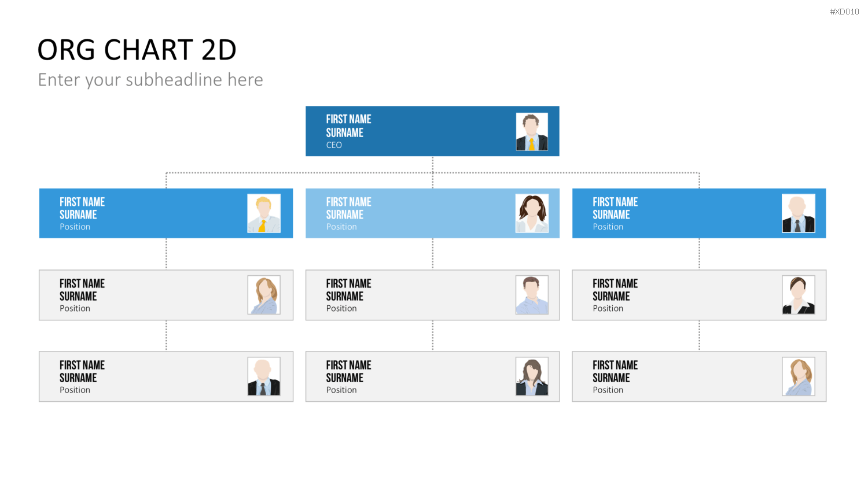This screenshot has width=868, height=488.
Task: Click the blond man's avatar with yellow tie
Action: [x=264, y=213]
